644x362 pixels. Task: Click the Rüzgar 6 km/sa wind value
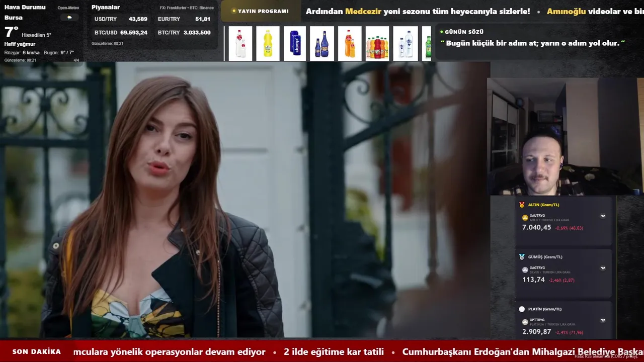22,53
